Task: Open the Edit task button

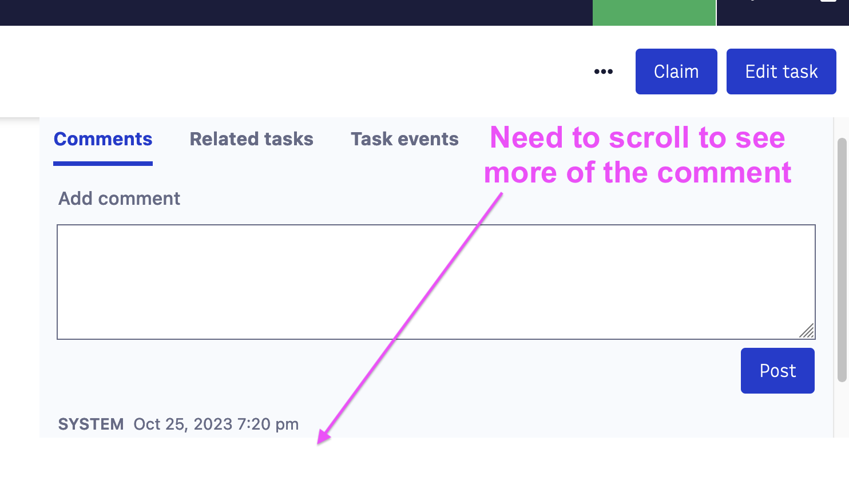Action: click(x=781, y=72)
